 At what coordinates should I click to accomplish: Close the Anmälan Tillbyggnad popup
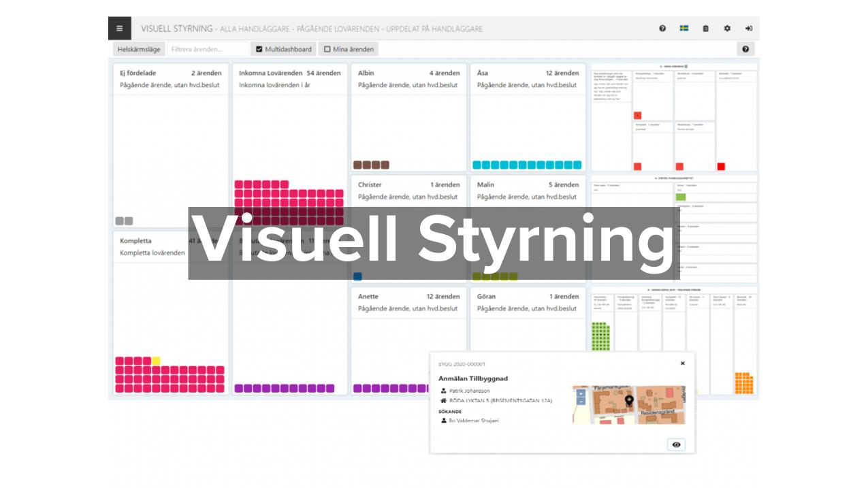tap(682, 363)
